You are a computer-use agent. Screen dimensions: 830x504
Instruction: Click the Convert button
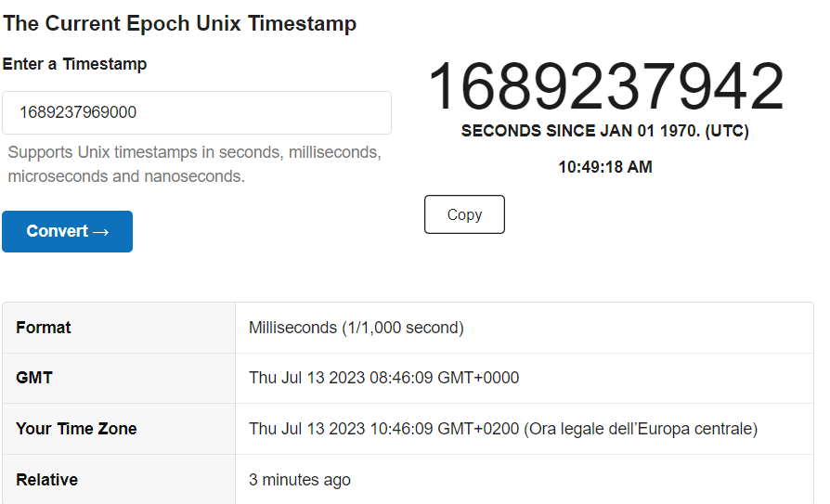click(67, 231)
